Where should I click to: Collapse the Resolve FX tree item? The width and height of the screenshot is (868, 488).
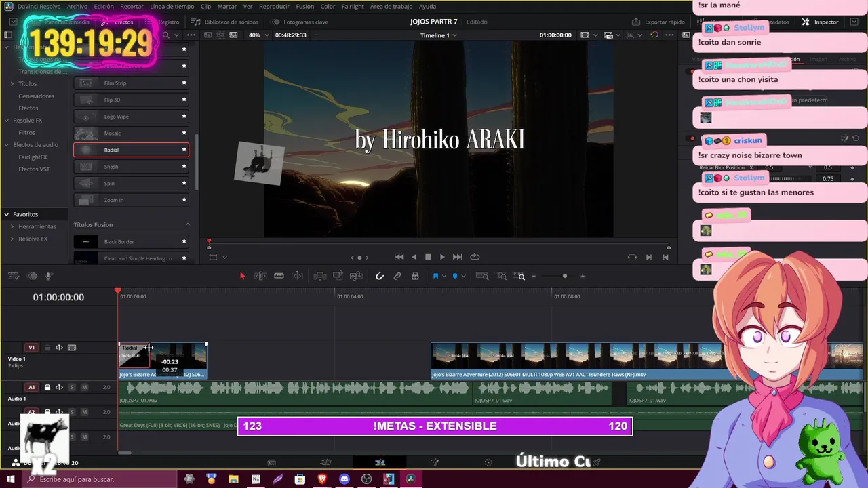pos(6,121)
